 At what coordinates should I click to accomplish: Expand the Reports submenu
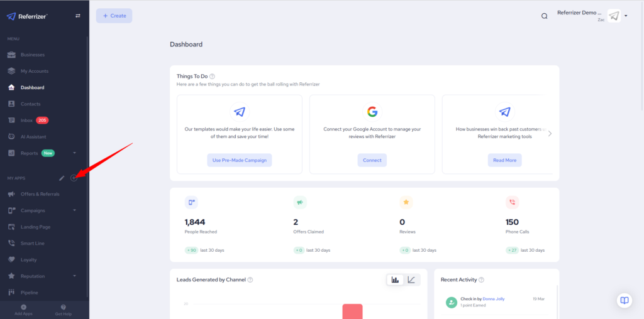[74, 153]
